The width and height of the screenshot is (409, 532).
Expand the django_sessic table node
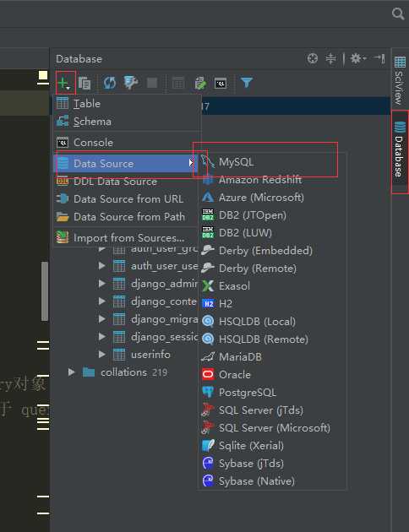[x=101, y=337]
